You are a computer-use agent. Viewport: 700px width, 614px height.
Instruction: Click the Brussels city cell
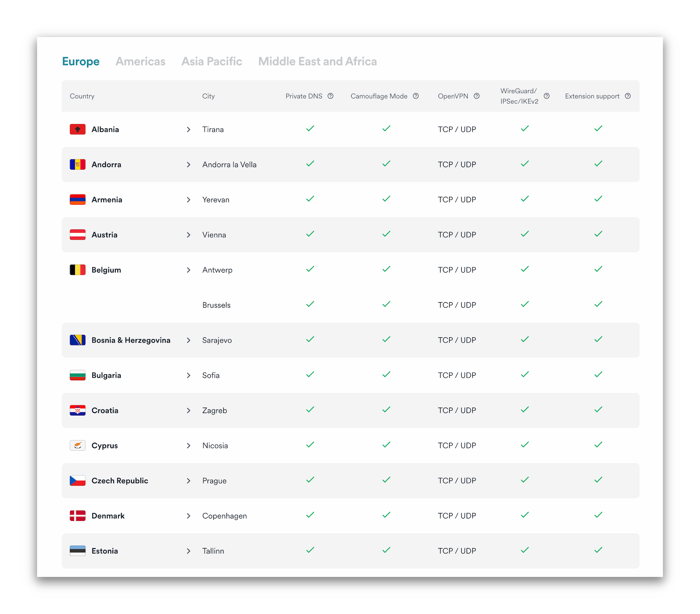(216, 305)
